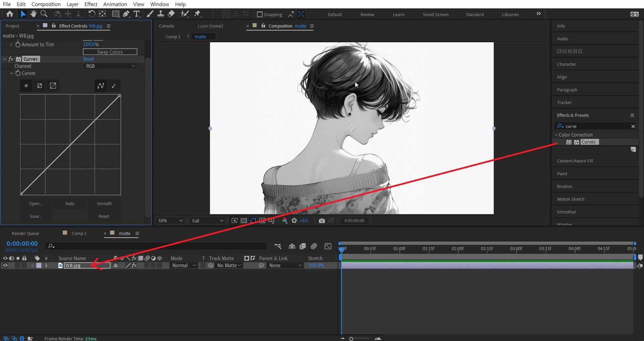Viewport: 644px width, 341px height.
Task: Select the Brush tool
Action: [150, 14]
